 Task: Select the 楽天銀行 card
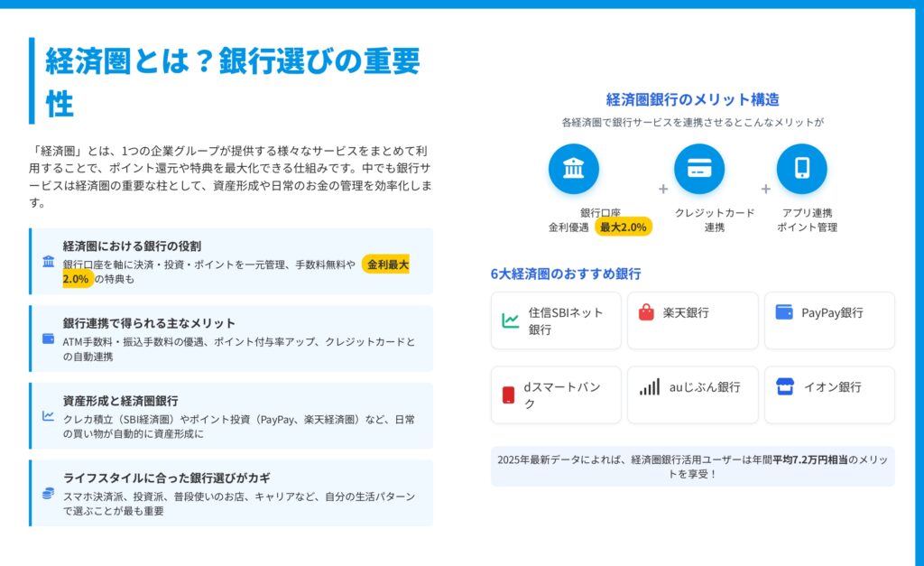tap(692, 320)
